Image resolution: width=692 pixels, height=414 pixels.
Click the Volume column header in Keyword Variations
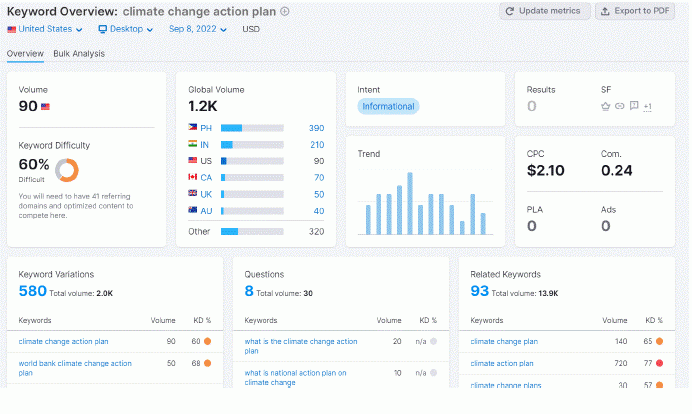coord(163,320)
